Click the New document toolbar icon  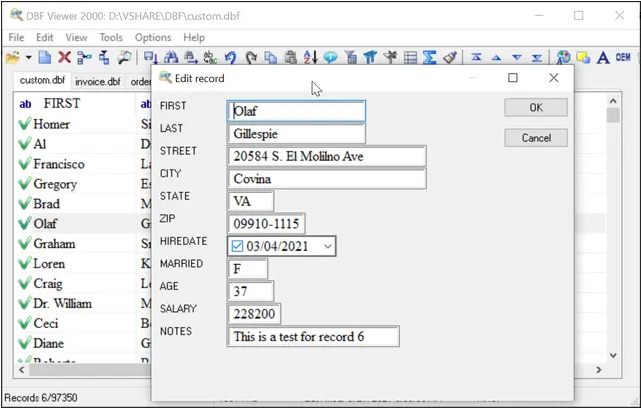pos(45,57)
